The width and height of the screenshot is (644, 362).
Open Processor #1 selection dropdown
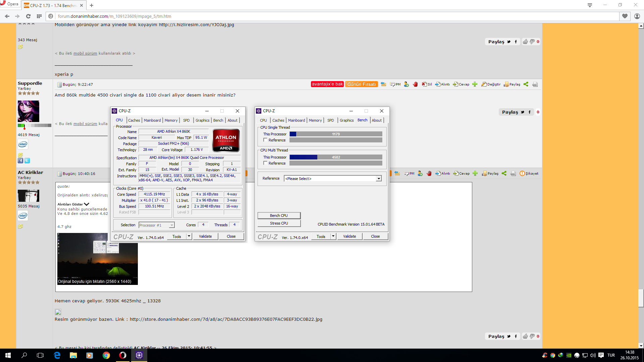157,225
